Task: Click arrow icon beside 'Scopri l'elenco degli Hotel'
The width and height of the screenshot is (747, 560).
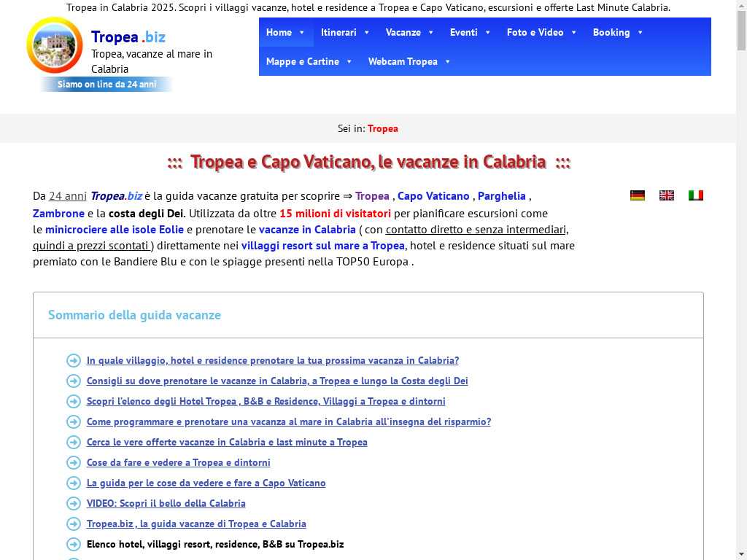Action: (x=74, y=402)
